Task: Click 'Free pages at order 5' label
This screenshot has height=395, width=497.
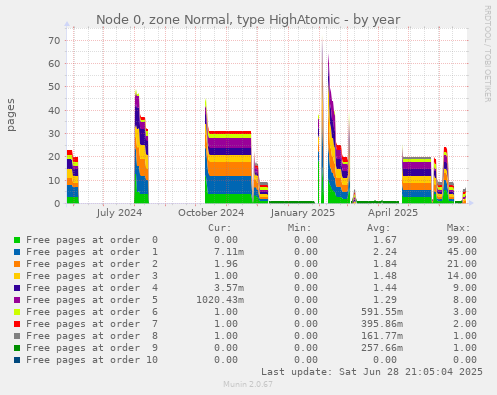Action: (92, 300)
